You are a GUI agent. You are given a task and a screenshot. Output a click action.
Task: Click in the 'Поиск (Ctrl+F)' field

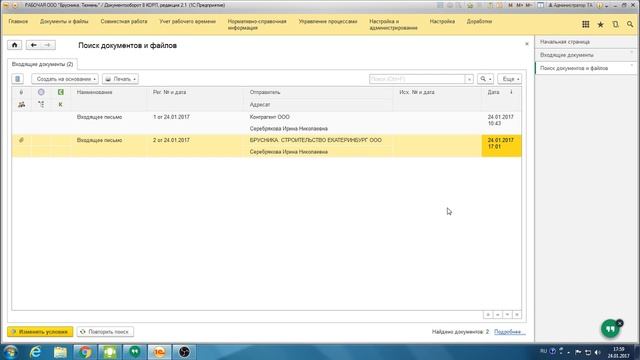417,79
